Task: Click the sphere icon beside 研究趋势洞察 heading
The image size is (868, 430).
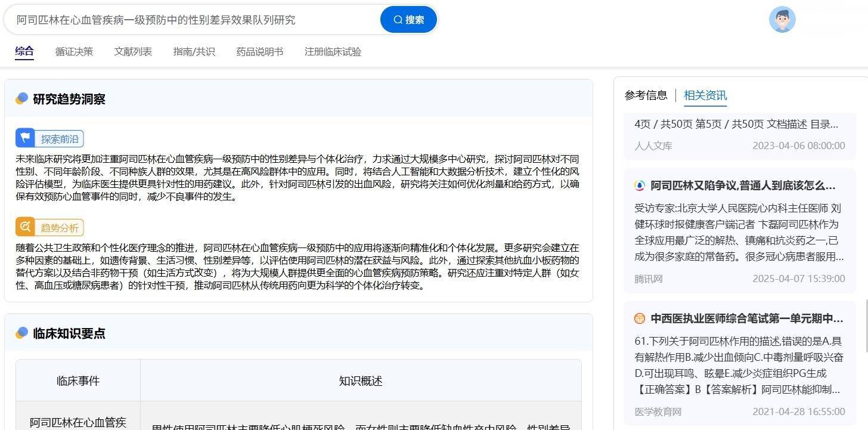Action: click(x=21, y=99)
